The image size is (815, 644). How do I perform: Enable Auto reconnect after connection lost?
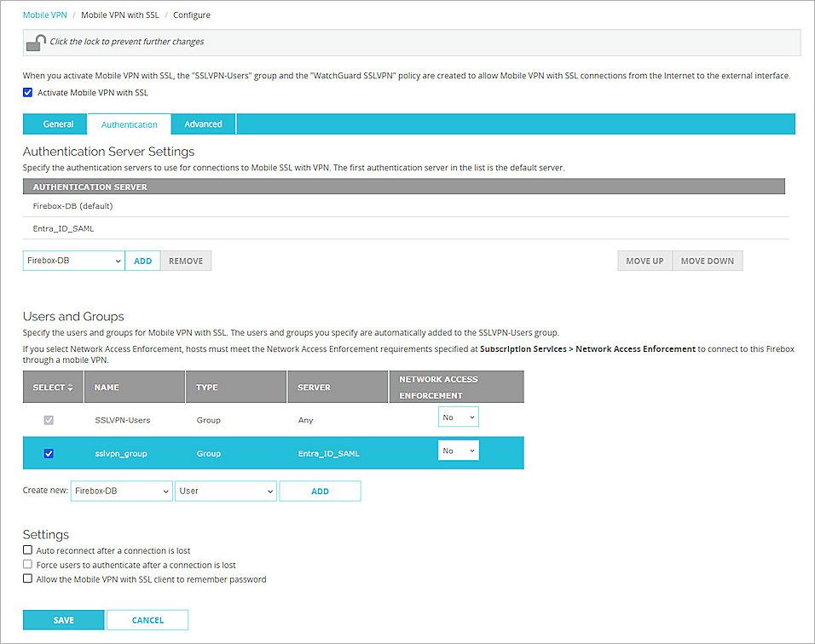pyautogui.click(x=27, y=549)
